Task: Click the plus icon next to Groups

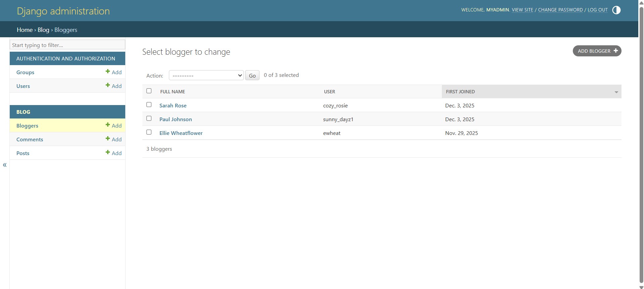Action: (x=108, y=71)
